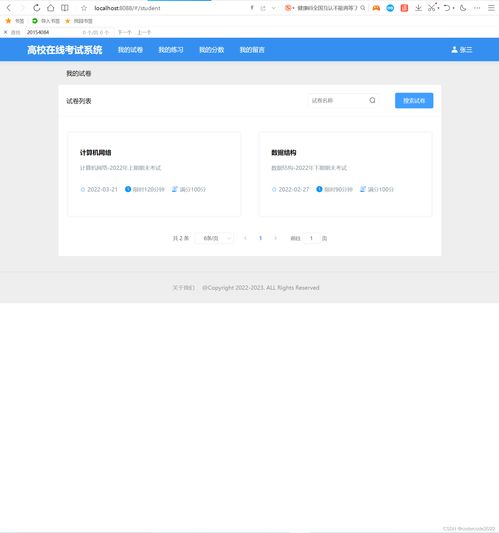This screenshot has height=533, width=499.
Task: Click the blue 搜索试卷 button
Action: 414,101
